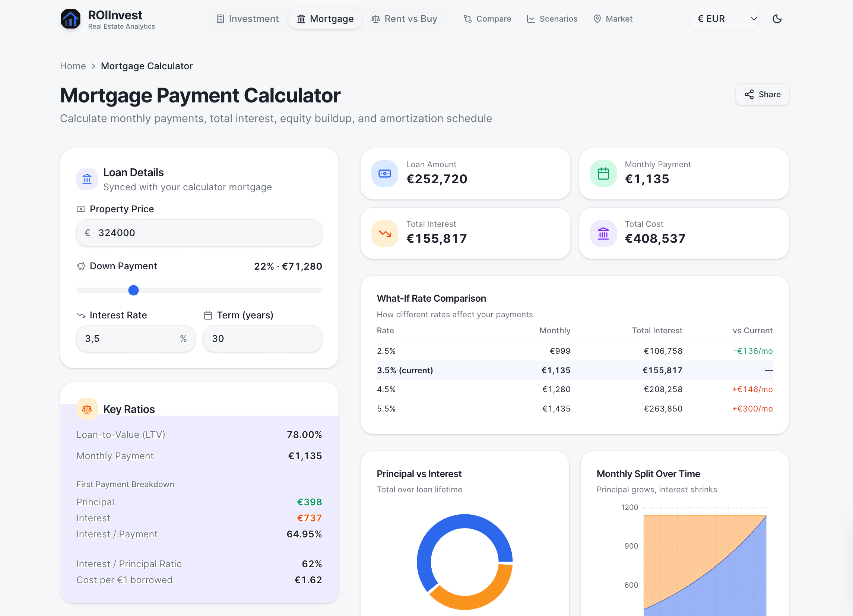Click the euro symbol in Property Price field
This screenshot has width=853, height=616.
pyautogui.click(x=87, y=233)
